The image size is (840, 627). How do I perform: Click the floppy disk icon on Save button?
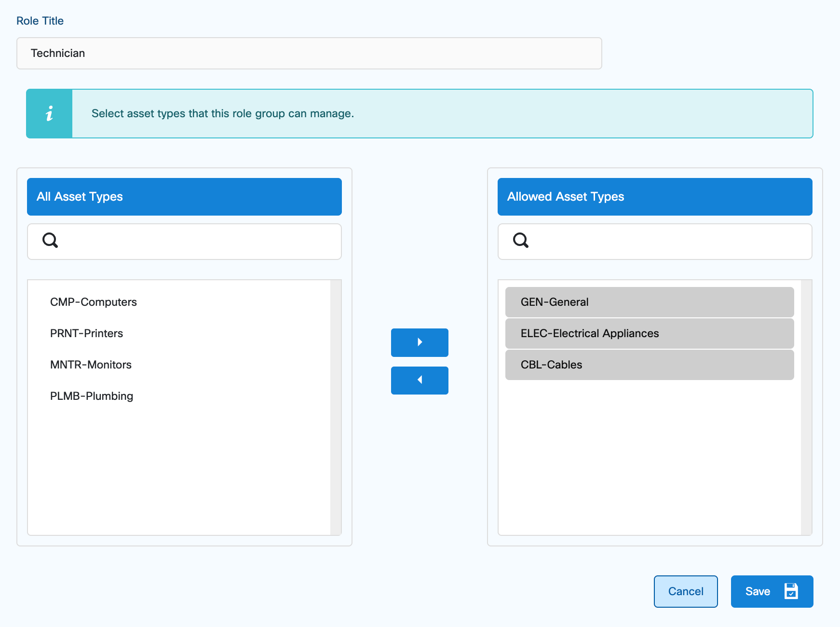click(791, 591)
